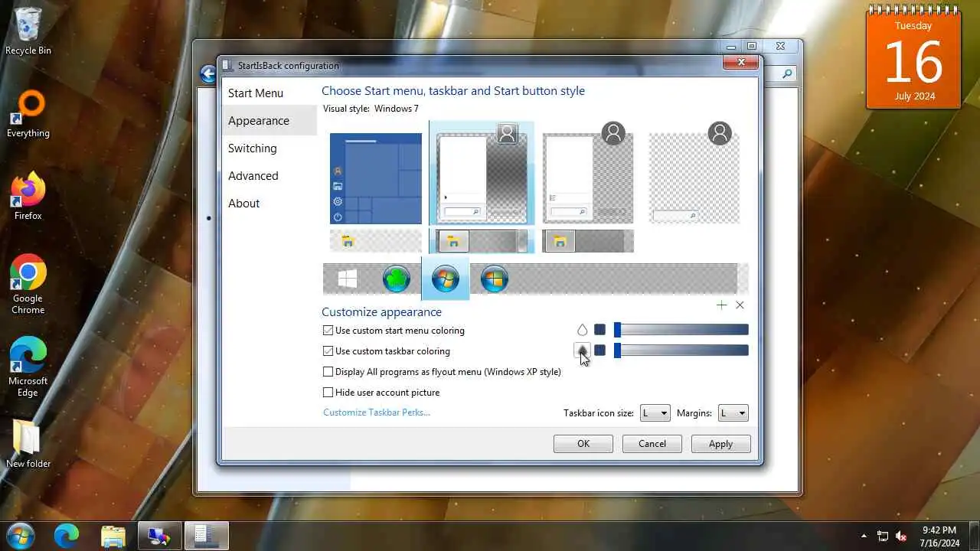This screenshot has height=551, width=980.
Task: Select the Windows 10 start button icon
Action: click(x=348, y=279)
